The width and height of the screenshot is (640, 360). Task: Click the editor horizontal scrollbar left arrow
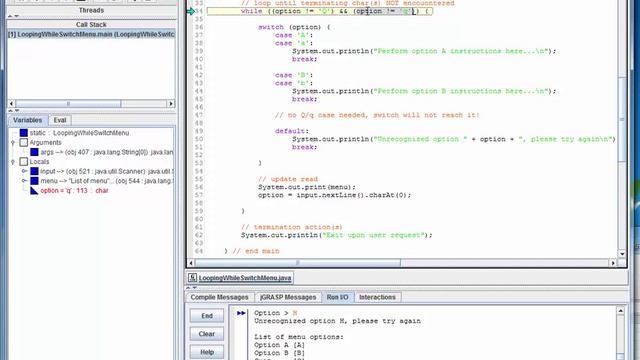tap(191, 263)
